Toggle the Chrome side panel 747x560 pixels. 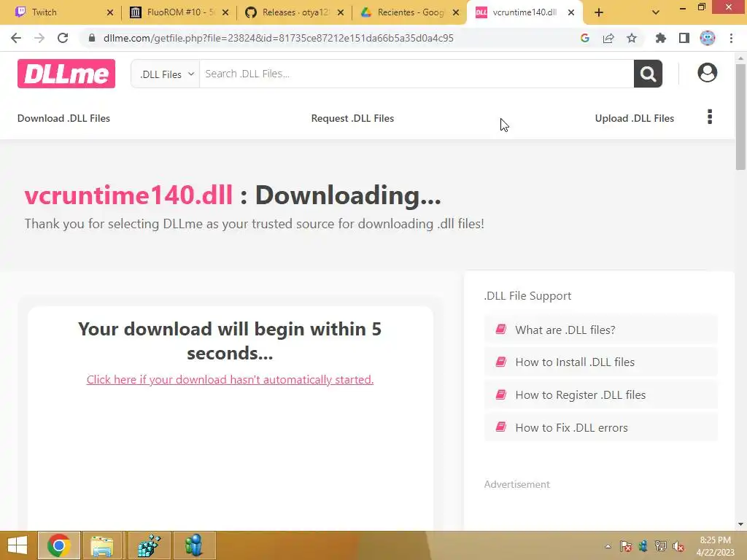pyautogui.click(x=684, y=38)
